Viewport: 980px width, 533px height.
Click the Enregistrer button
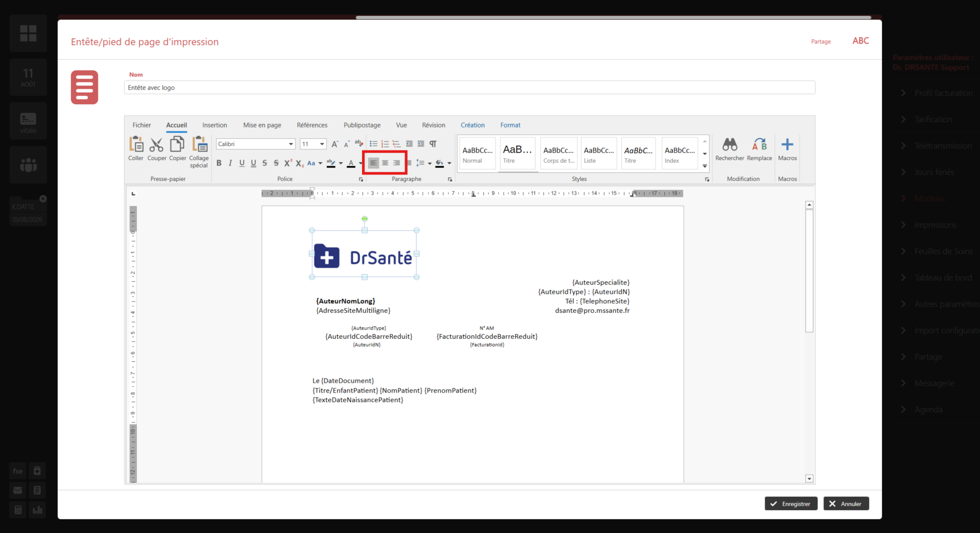click(x=791, y=504)
